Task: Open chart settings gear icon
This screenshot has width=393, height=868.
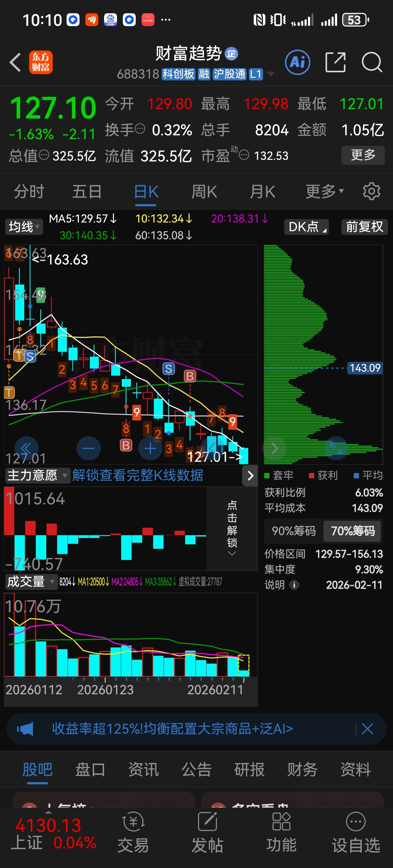Action: 371,191
